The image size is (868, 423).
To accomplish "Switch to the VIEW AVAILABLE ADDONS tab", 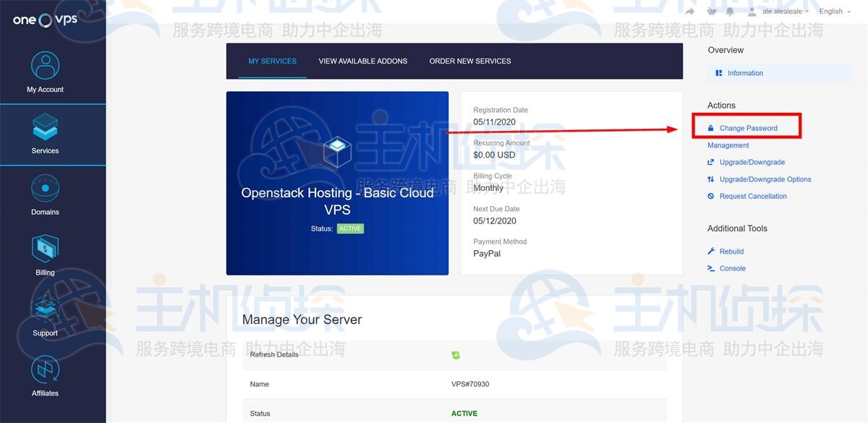I will point(362,61).
